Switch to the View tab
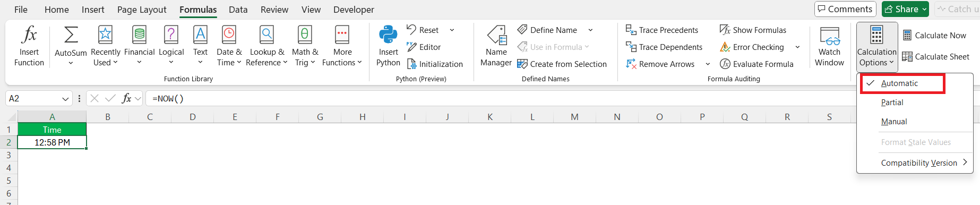The width and height of the screenshot is (980, 205). tap(311, 10)
